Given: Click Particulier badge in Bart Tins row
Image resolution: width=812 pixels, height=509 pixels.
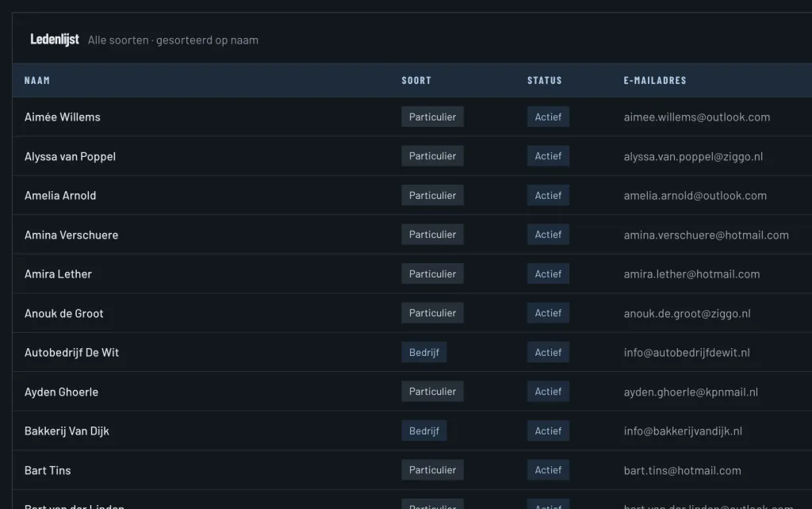Looking at the screenshot, I should 432,469.
